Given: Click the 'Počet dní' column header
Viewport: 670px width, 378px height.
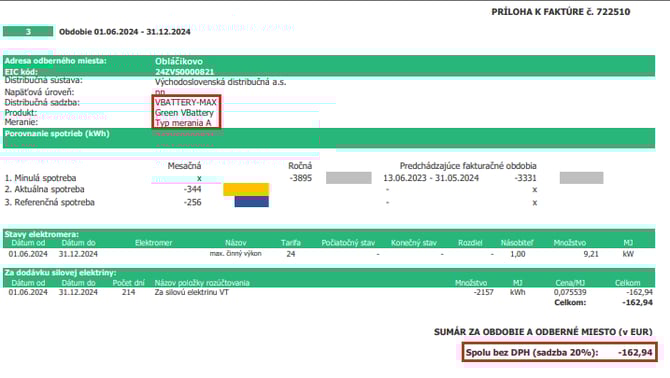Looking at the screenshot, I should click(x=129, y=283).
